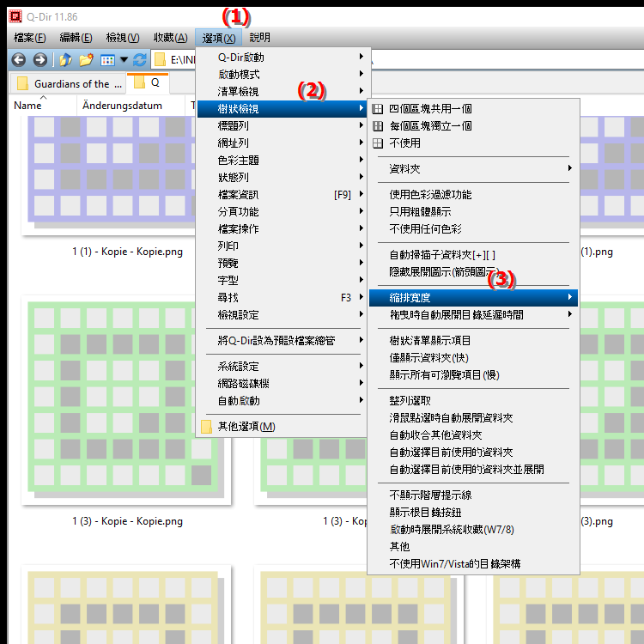The width and height of the screenshot is (644, 644).
Task: Click the address bar folder icon
Action: [x=160, y=60]
